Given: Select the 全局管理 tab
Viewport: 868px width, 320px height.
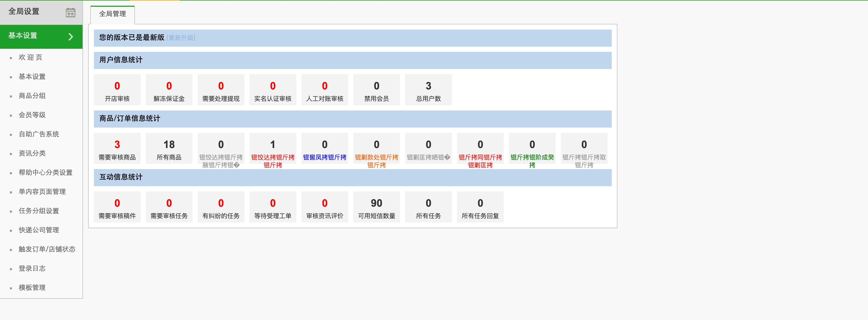Looking at the screenshot, I should [113, 14].
